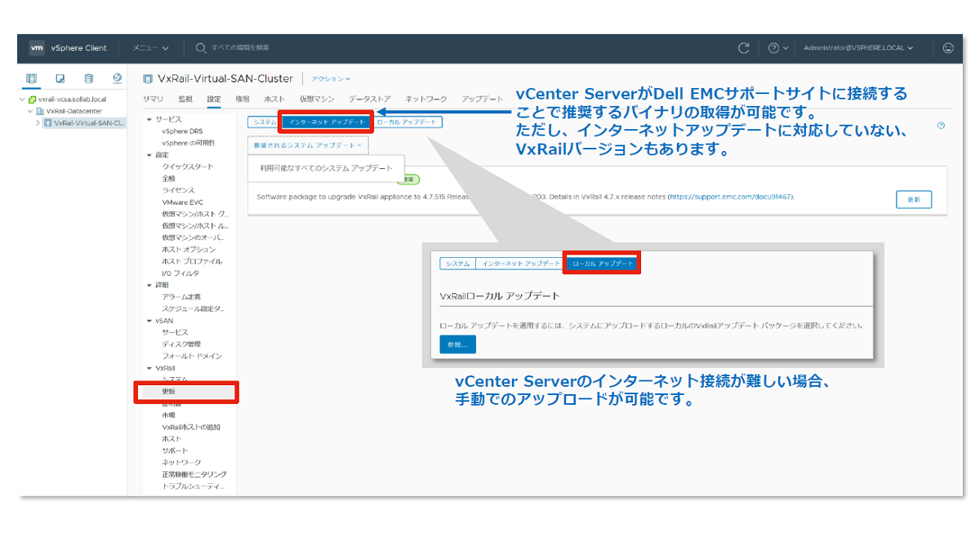Click the magnifier search icon
The height and width of the screenshot is (533, 980).
pos(201,48)
